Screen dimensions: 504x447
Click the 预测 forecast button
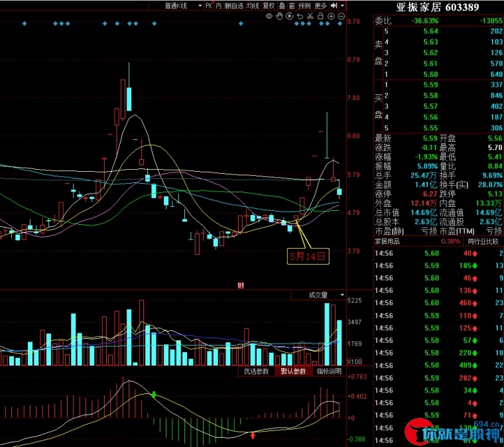pos(304,5)
